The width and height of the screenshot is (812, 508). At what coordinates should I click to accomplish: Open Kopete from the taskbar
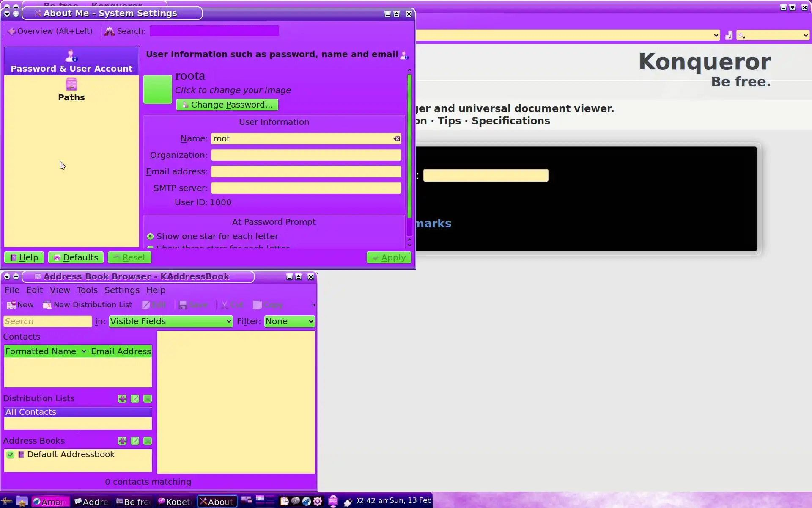[175, 502]
